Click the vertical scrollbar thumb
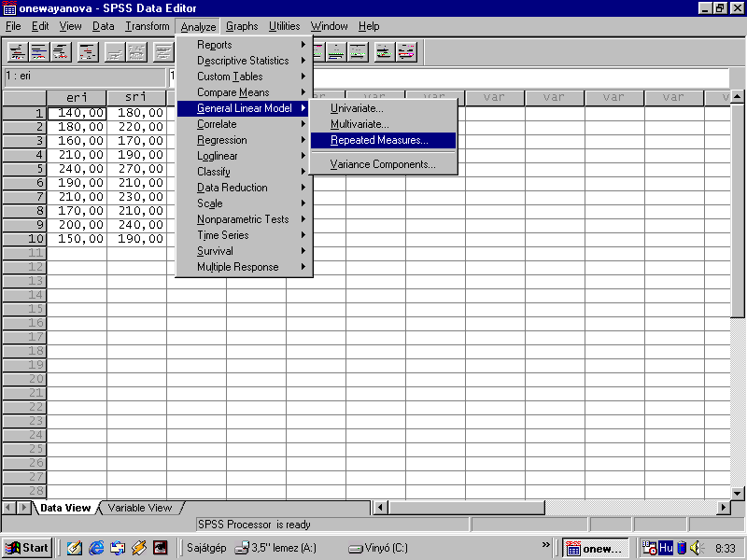The image size is (747, 560). tap(737, 211)
